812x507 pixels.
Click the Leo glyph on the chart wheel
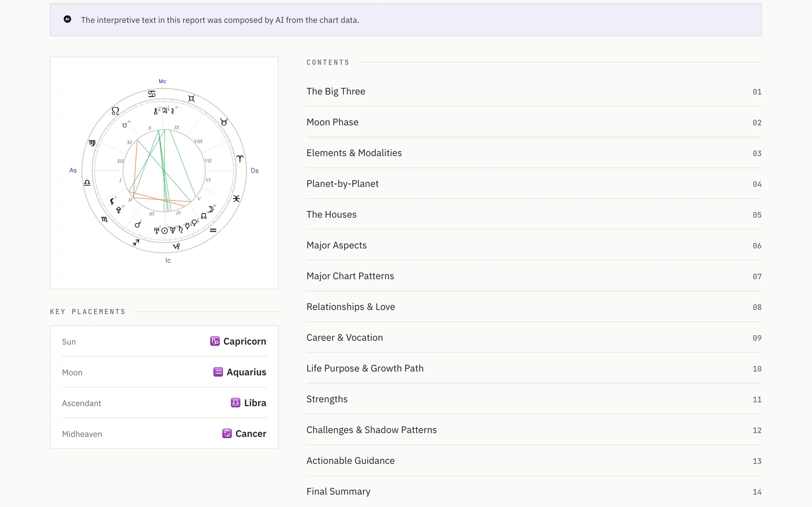pos(115,111)
